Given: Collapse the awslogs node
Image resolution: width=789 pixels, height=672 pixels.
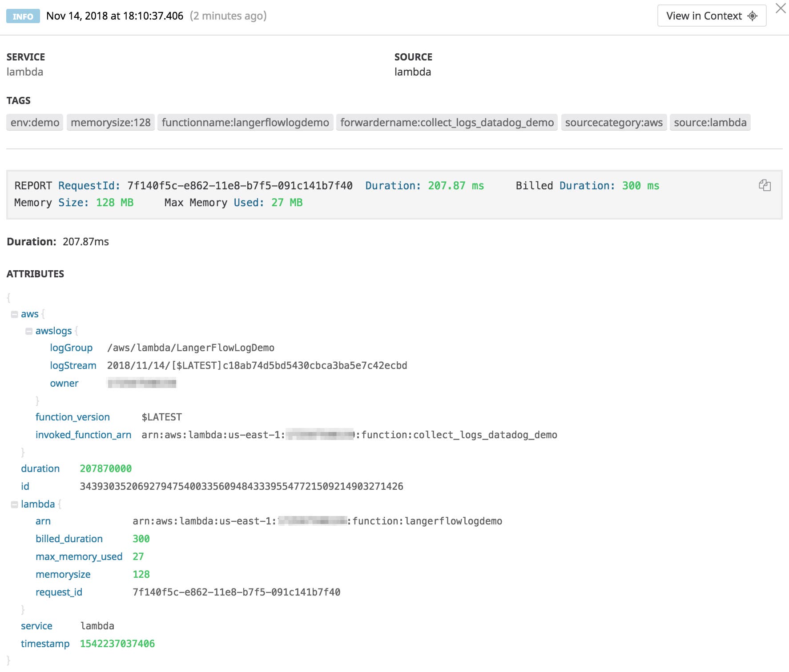Looking at the screenshot, I should pos(29,331).
